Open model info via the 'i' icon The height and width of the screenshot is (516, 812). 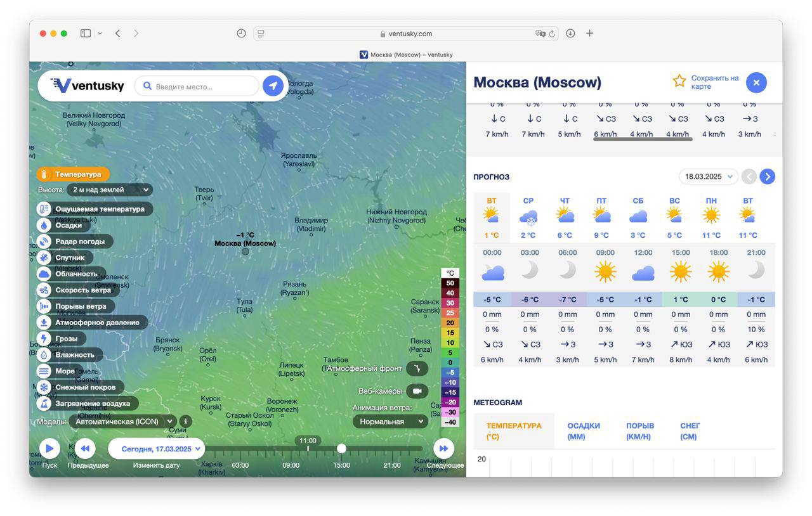(x=185, y=421)
